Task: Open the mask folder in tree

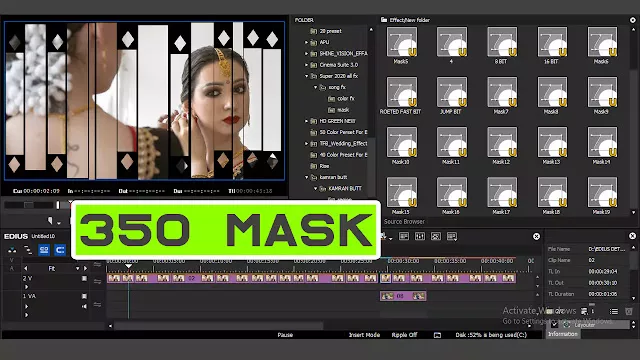Action: (x=339, y=110)
